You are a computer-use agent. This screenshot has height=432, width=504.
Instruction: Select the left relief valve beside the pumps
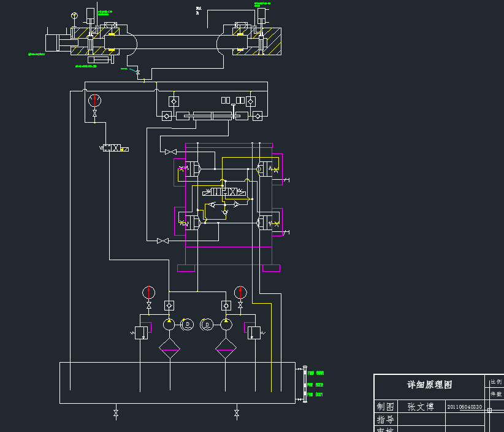(141, 332)
